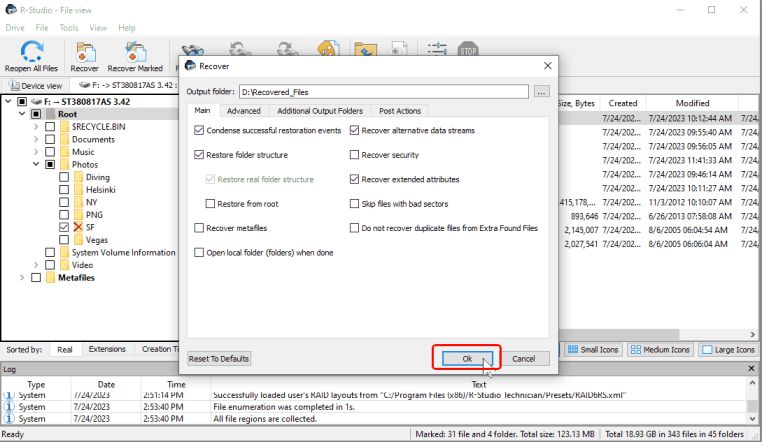Screen dimensions: 762x442
Task: Sort by Extensions tab
Action: [107, 349]
